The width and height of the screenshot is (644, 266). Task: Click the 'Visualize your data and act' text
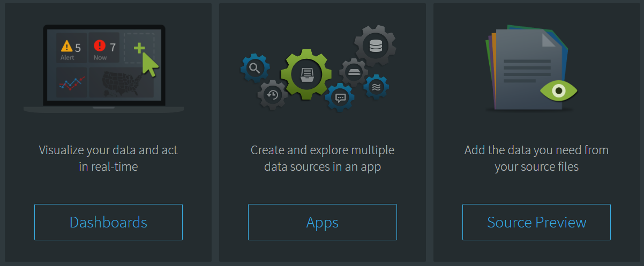108,150
